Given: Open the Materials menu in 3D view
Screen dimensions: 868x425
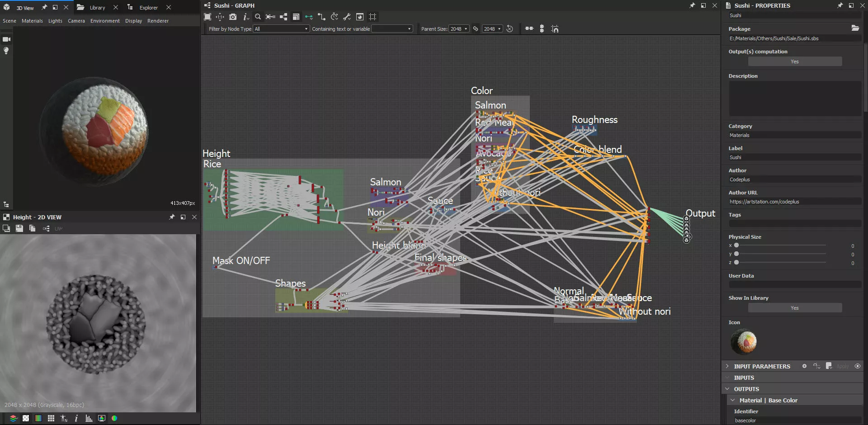Looking at the screenshot, I should 32,21.
